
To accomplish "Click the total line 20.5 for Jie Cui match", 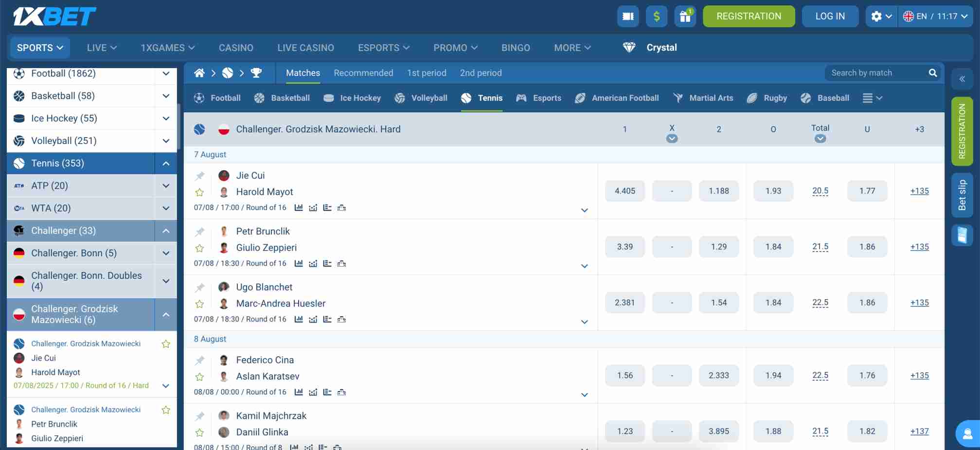I will pyautogui.click(x=820, y=191).
